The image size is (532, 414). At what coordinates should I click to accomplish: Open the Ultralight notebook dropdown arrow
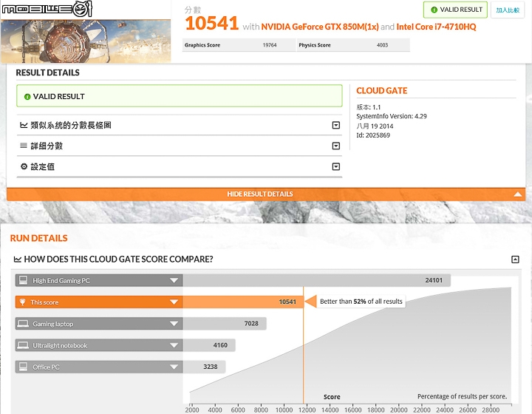pyautogui.click(x=174, y=345)
